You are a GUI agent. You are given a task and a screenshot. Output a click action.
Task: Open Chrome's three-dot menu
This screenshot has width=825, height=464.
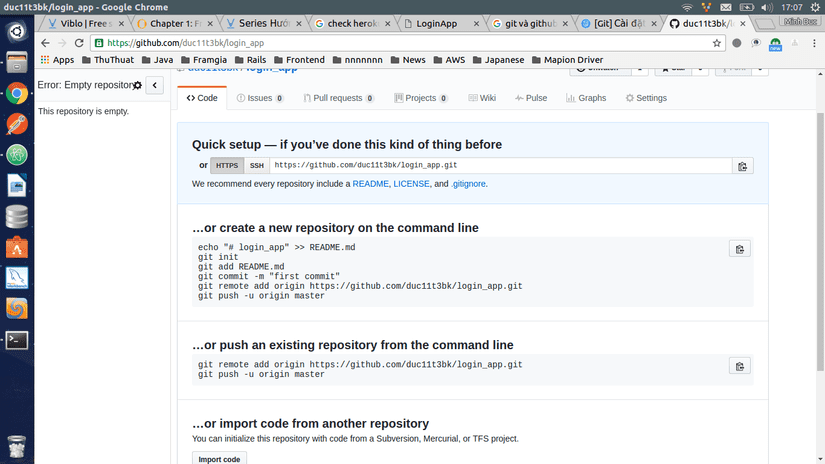tap(814, 43)
